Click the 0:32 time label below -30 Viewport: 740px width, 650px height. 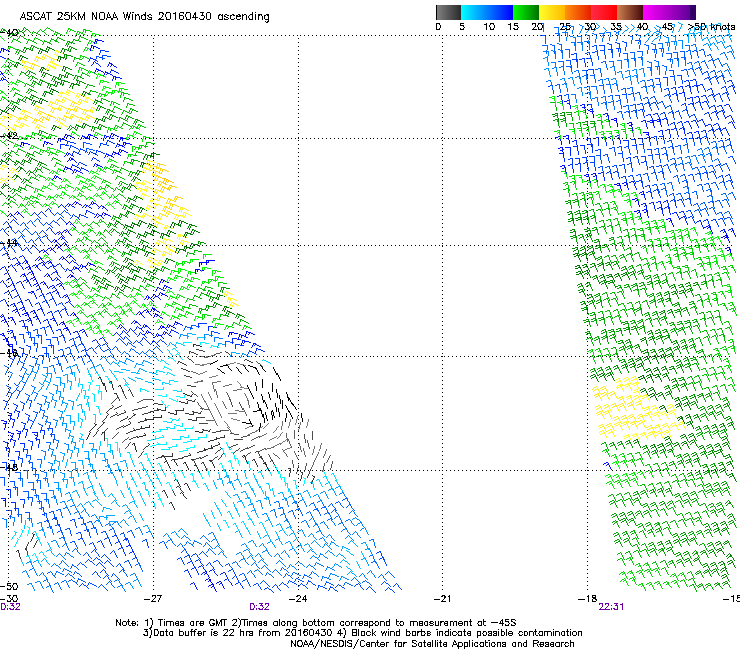tap(10, 607)
